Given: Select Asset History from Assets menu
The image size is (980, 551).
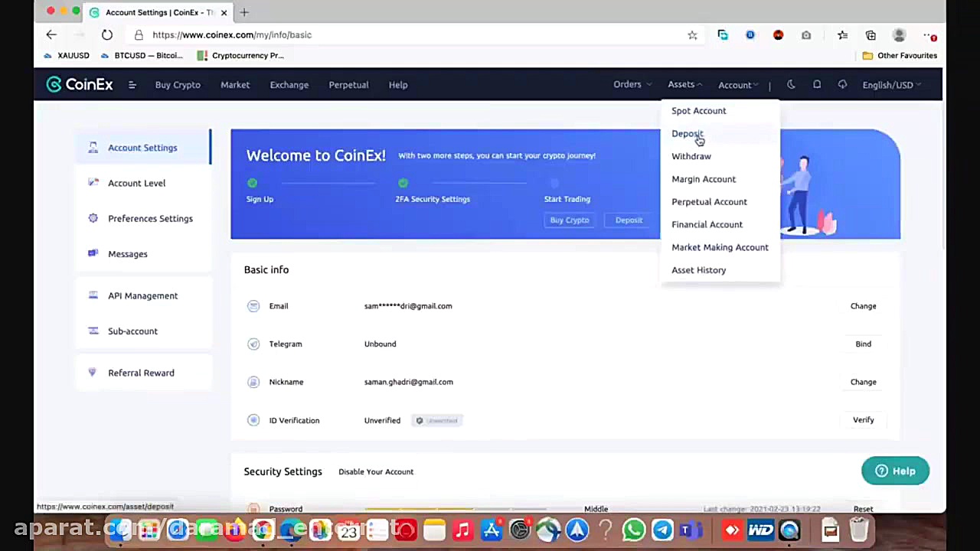Looking at the screenshot, I should (698, 270).
